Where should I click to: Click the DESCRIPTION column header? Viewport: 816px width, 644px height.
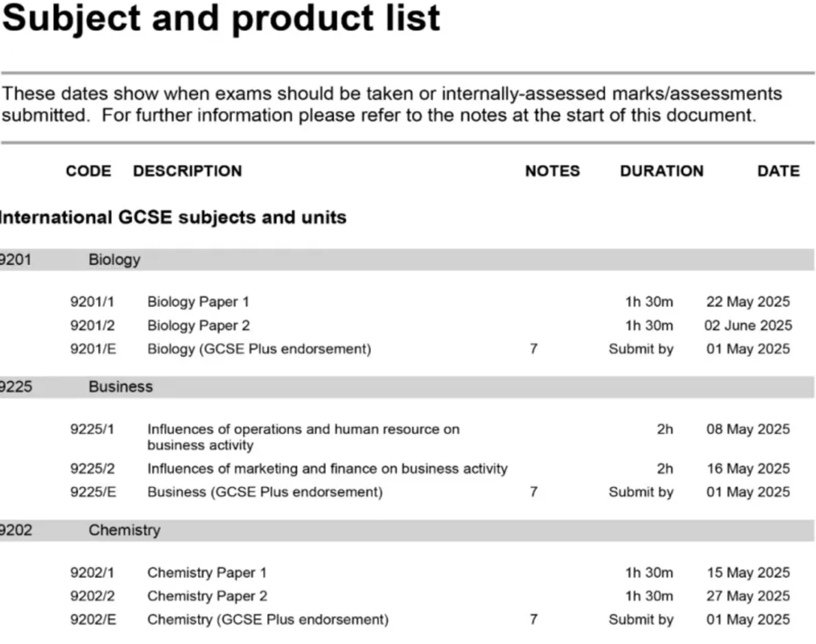(187, 171)
